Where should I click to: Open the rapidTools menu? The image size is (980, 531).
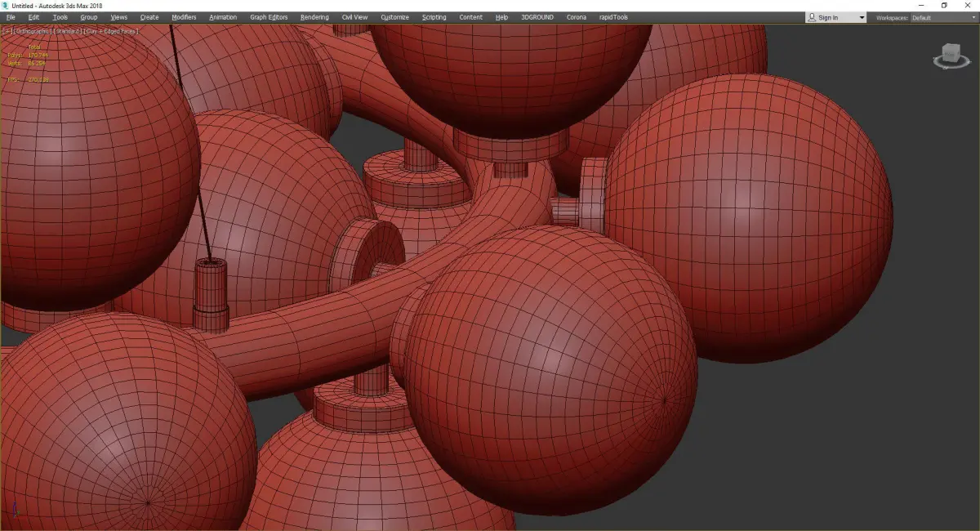[x=612, y=17]
